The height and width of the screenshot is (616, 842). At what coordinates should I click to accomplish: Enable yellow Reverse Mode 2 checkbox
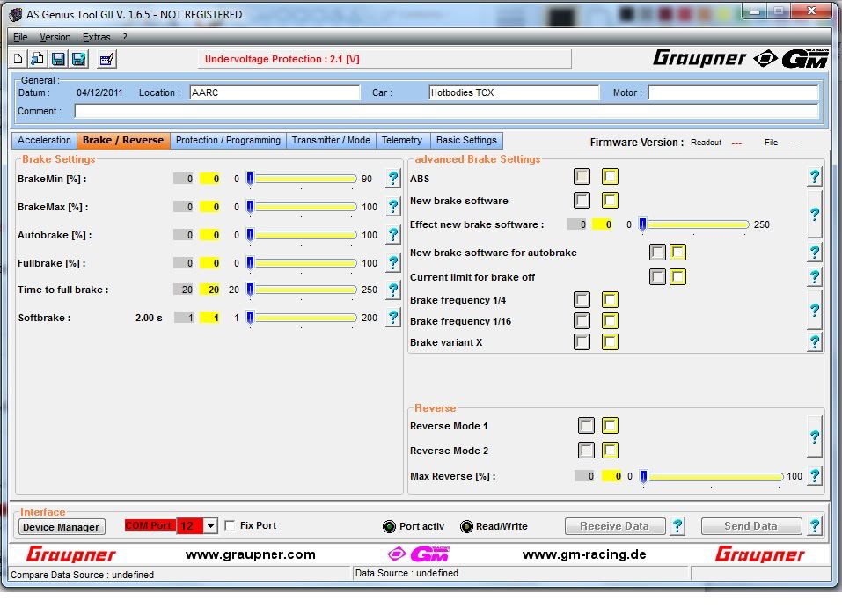(610, 450)
